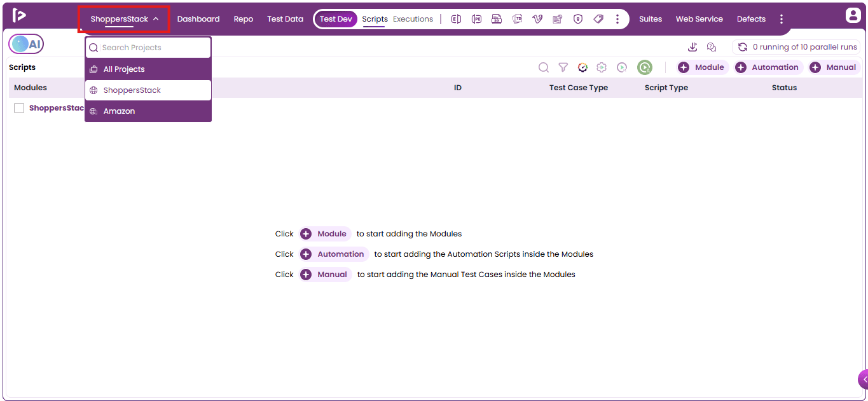Open the TD cards icon
Viewport: 868px width, 401px height.
517,19
